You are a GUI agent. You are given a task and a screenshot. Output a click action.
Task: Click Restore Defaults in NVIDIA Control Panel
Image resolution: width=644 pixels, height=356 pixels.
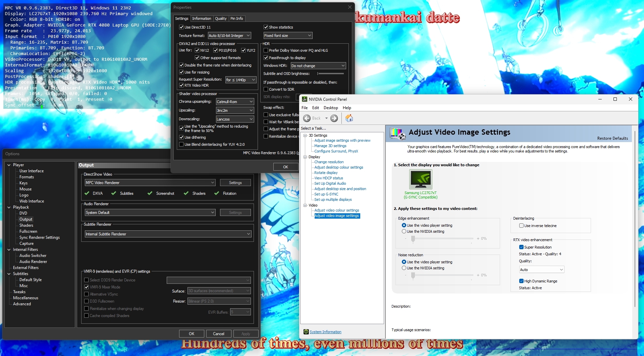[x=612, y=138]
